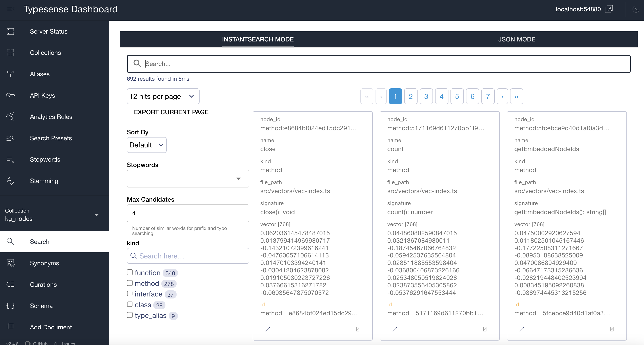This screenshot has width=644, height=345.
Task: Click the Stopwords icon
Action: tap(10, 160)
